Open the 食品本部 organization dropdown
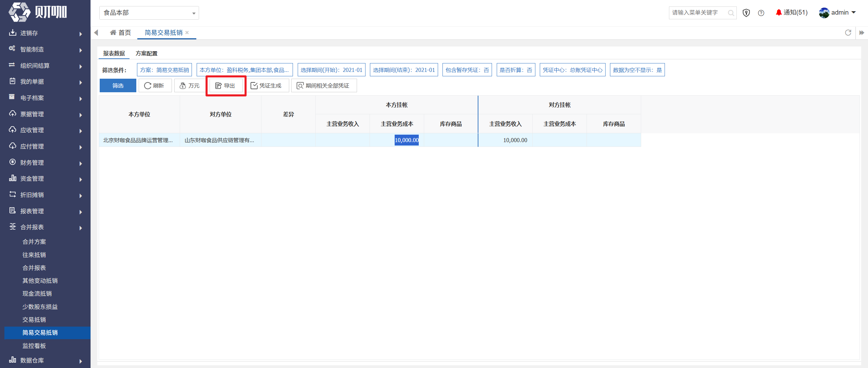 tap(149, 13)
